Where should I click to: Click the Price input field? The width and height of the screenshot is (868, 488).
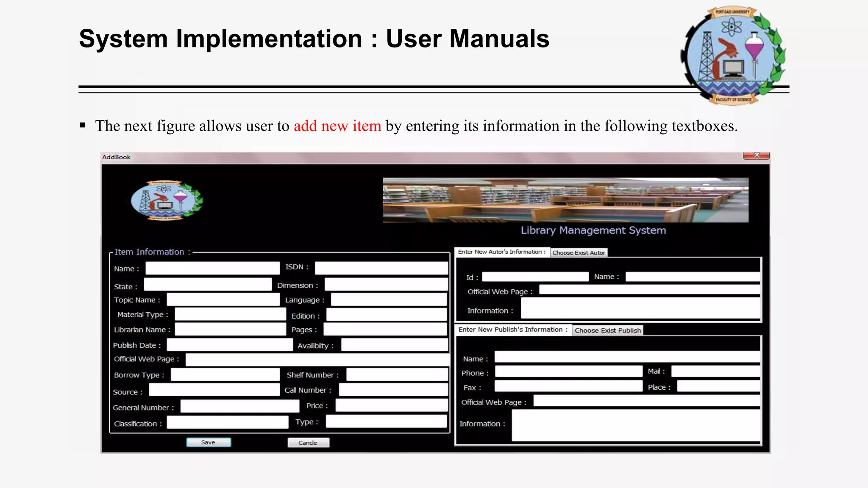392,405
